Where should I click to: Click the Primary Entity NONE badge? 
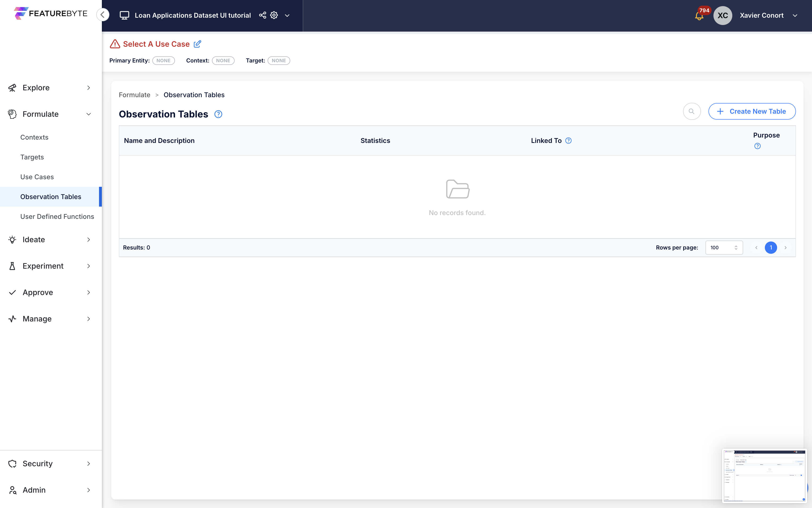coord(164,60)
